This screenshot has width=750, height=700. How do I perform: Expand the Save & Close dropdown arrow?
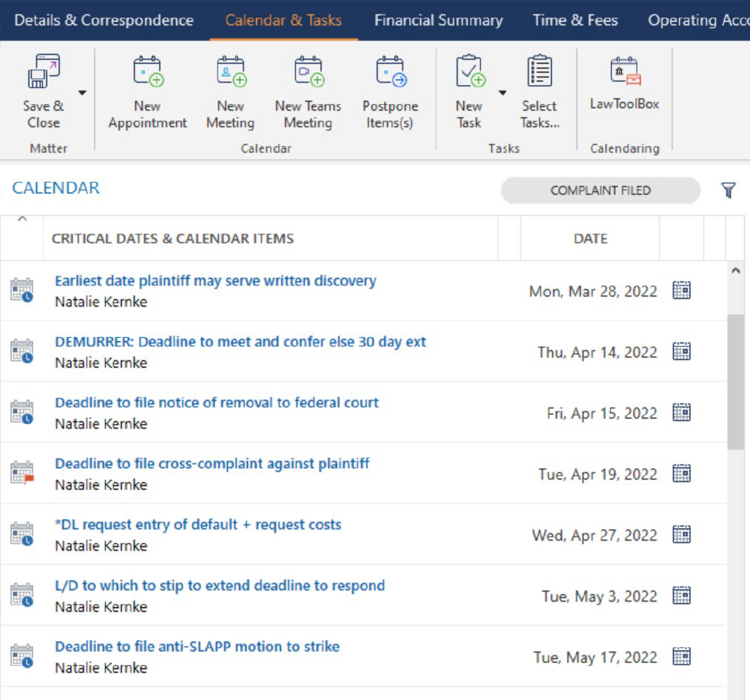click(82, 93)
